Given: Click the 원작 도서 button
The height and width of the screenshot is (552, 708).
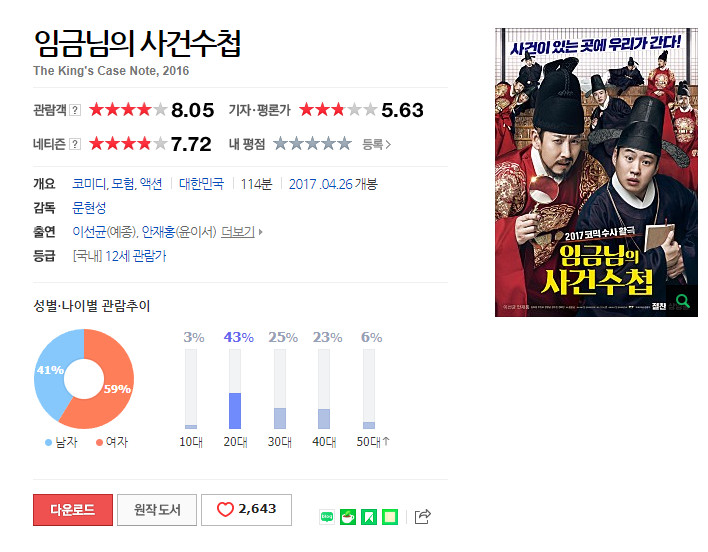Looking at the screenshot, I should [157, 510].
